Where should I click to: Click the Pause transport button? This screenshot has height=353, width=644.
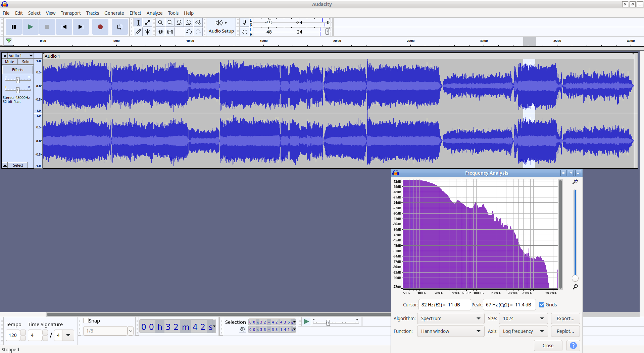click(x=14, y=27)
